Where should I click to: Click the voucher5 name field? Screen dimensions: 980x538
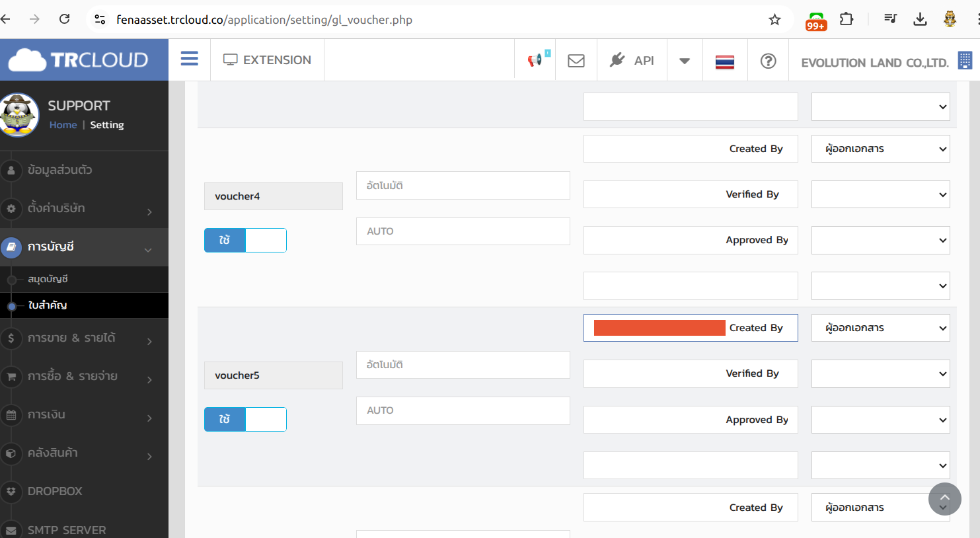(274, 375)
